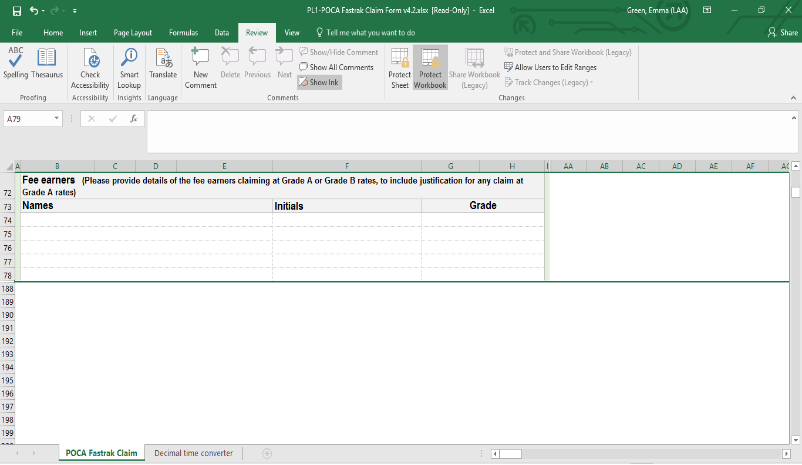Toggle Show All Comments

point(336,67)
